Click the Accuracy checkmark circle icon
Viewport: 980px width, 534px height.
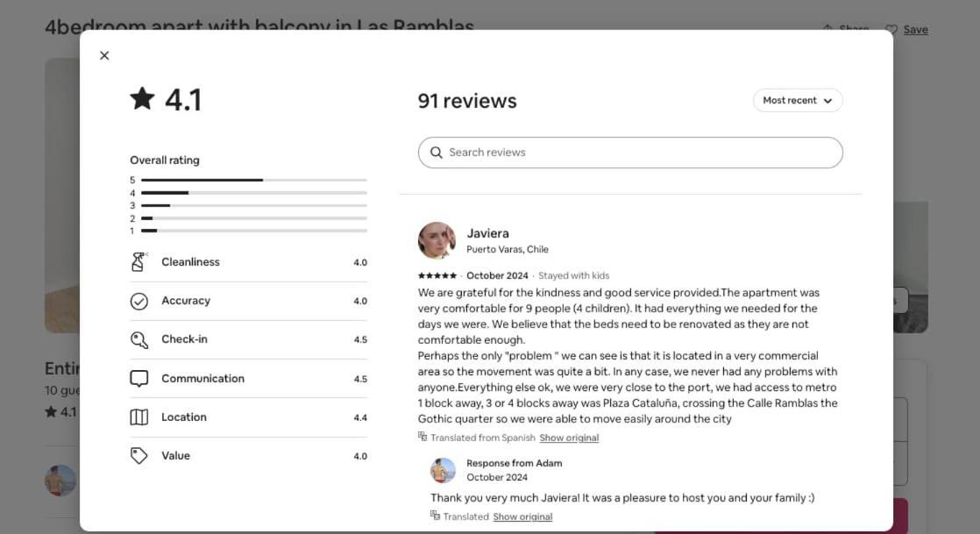point(138,302)
